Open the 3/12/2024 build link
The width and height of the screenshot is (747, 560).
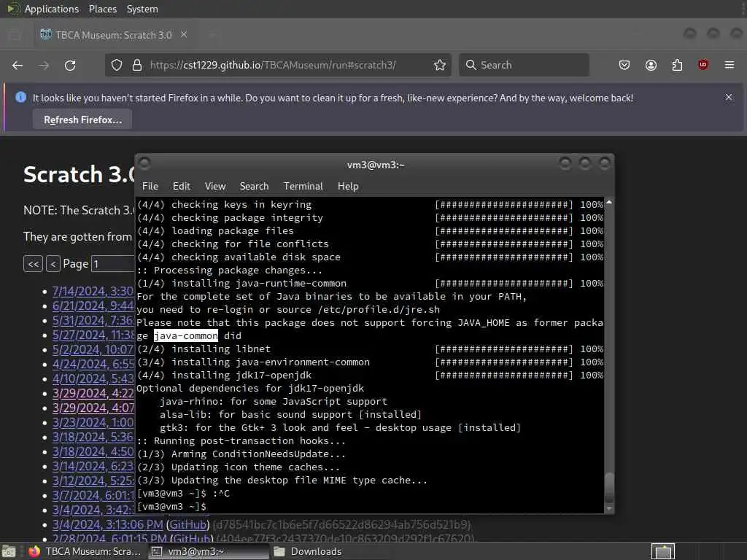(93, 481)
